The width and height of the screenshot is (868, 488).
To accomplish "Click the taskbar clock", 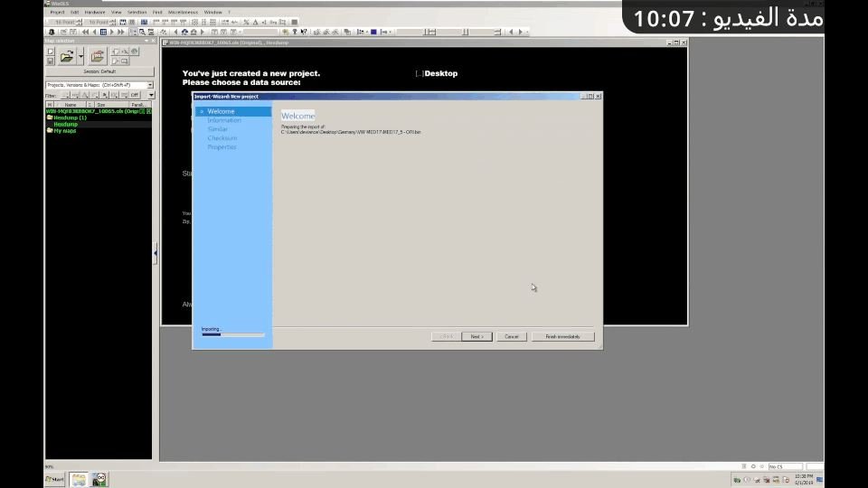I will pyautogui.click(x=804, y=479).
